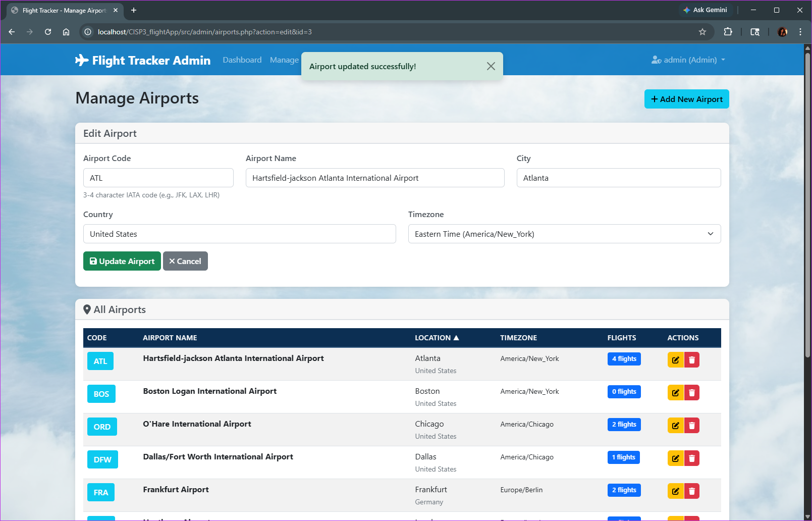
Task: Sort by the AIRPORT NAME column header
Action: [170, 338]
